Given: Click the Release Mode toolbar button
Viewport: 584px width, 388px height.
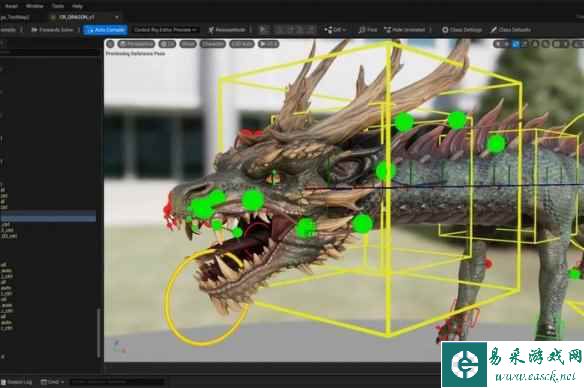Looking at the screenshot, I should pyautogui.click(x=227, y=30).
